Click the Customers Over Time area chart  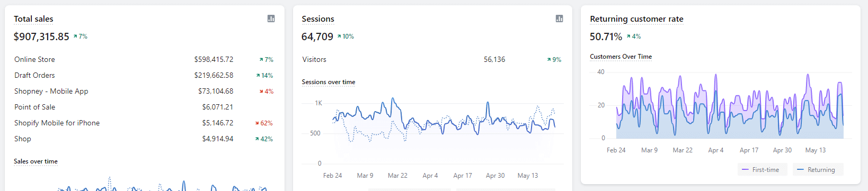coord(730,106)
